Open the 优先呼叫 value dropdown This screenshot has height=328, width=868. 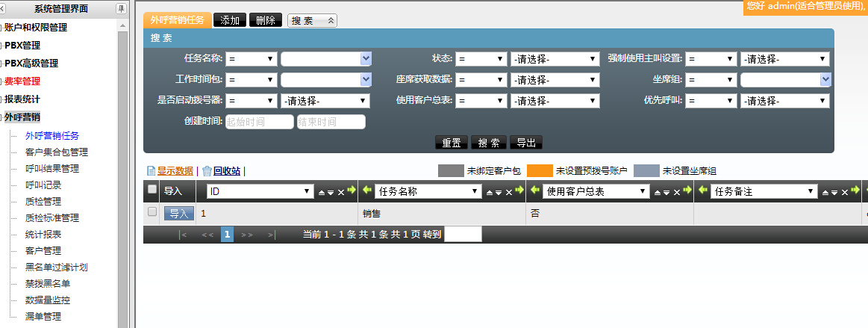(x=784, y=101)
